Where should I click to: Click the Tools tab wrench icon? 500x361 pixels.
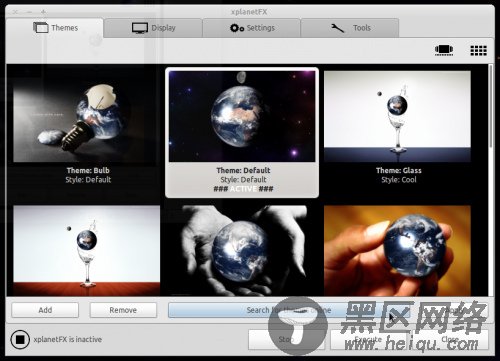(x=337, y=28)
